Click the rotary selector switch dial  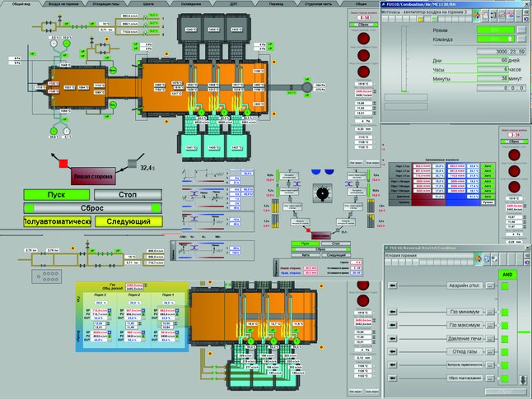(x=322, y=193)
